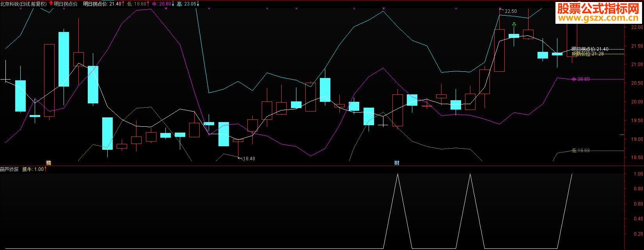Click 19.50 on the price axis

click(637, 121)
